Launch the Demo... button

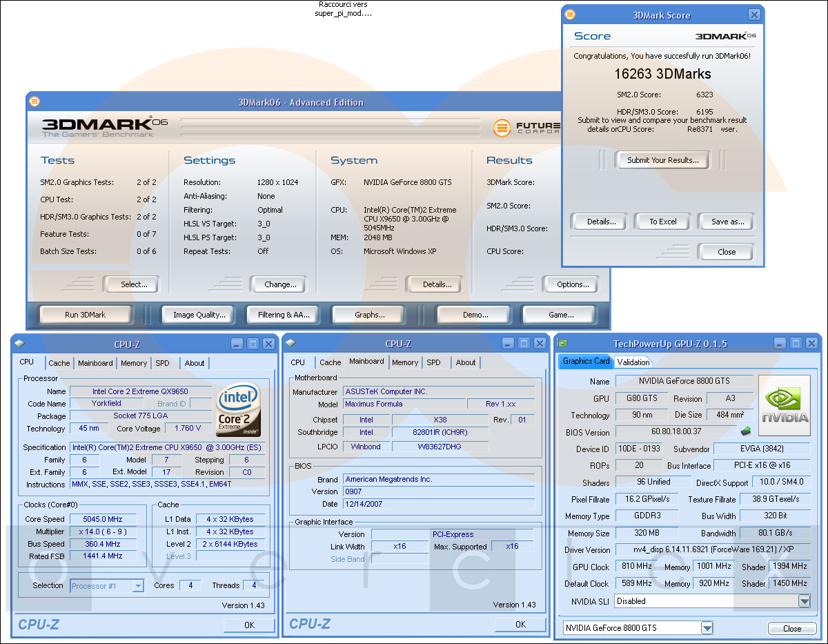(475, 315)
